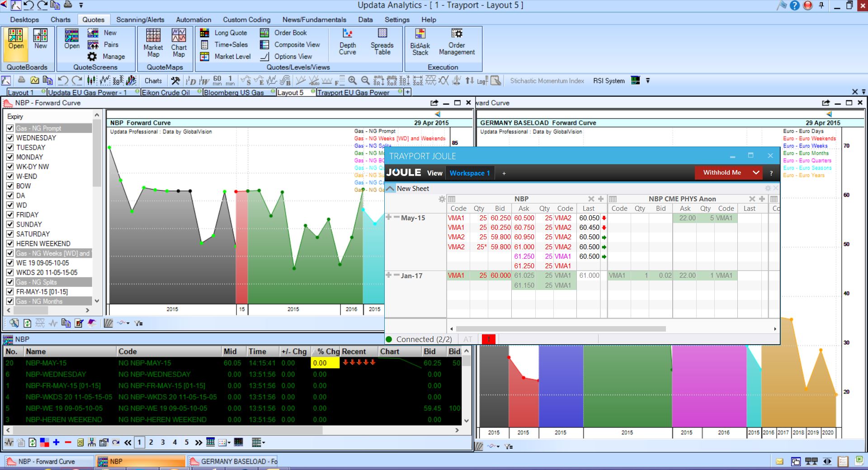The image size is (868, 470).
Task: Open Options View
Action: point(286,57)
